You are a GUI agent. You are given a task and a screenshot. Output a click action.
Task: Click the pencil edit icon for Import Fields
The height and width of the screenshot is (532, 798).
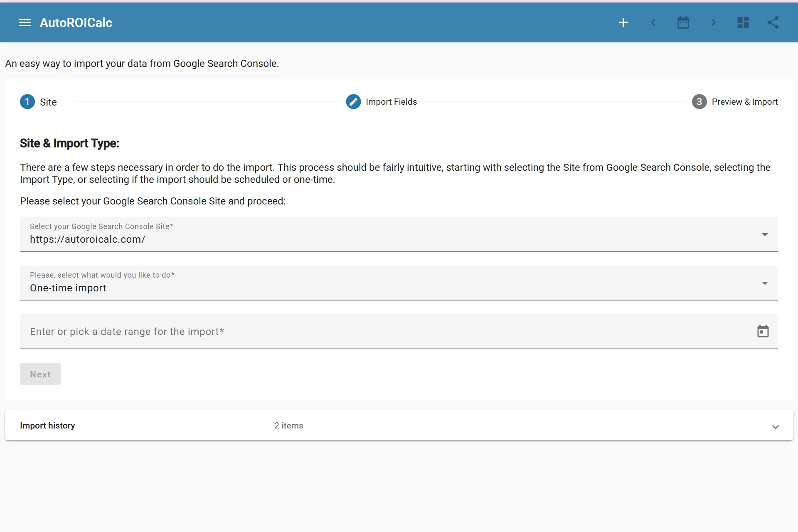[x=353, y=102]
